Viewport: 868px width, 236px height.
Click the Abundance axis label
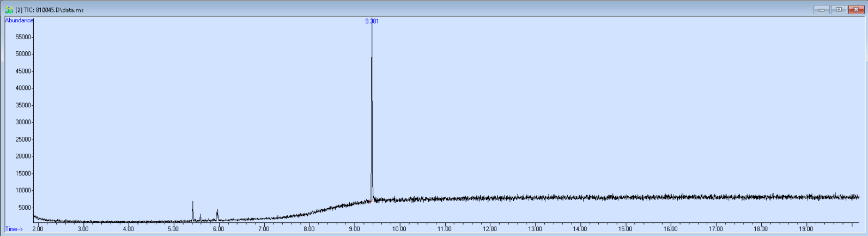click(x=19, y=20)
